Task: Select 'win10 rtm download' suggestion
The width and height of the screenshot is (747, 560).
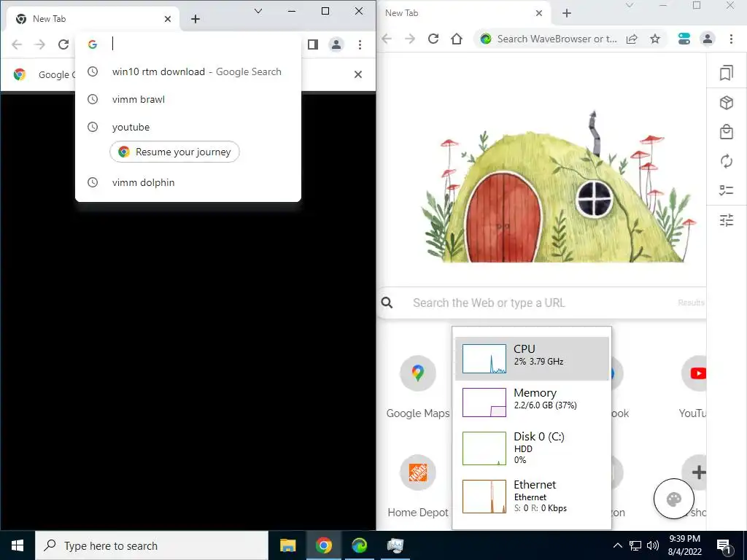Action: [x=188, y=72]
